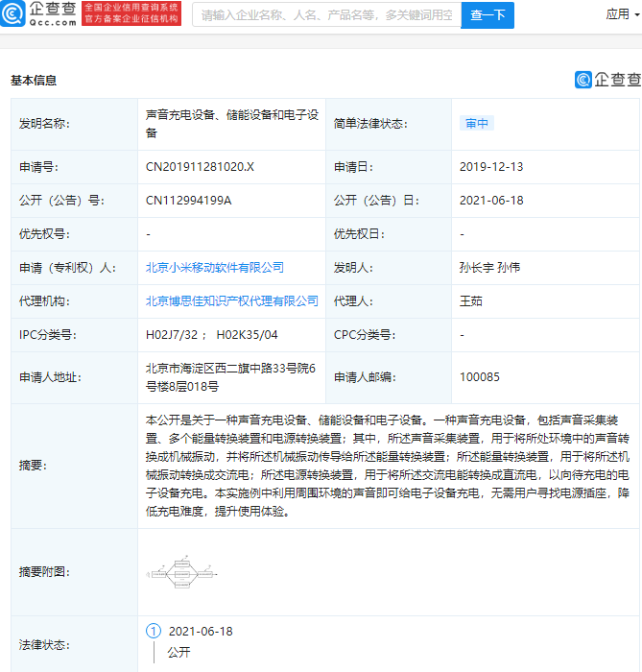Click the 公开（公告）日 label cell
This screenshot has height=672, width=642.
(x=389, y=201)
